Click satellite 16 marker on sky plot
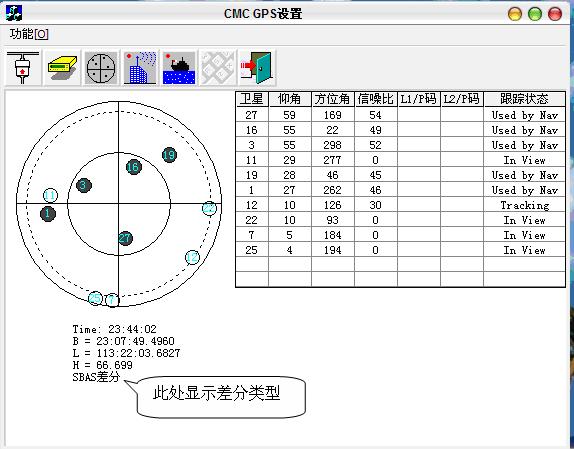The width and height of the screenshot is (574, 449). pyautogui.click(x=134, y=167)
